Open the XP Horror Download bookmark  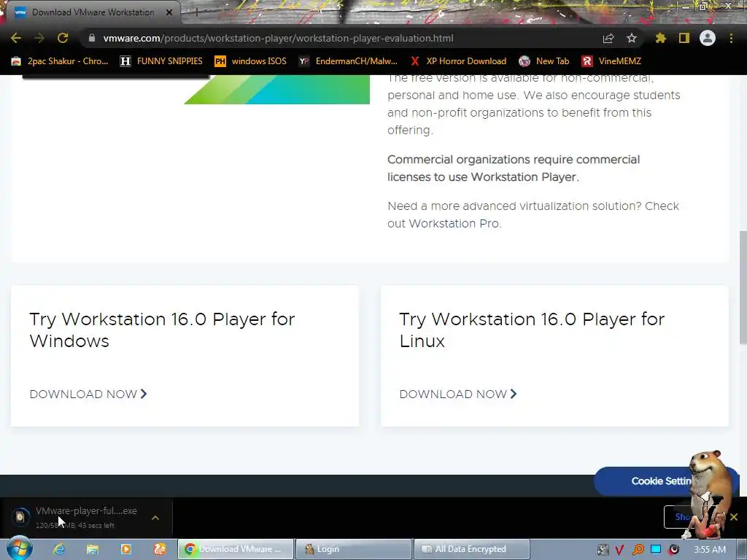458,61
